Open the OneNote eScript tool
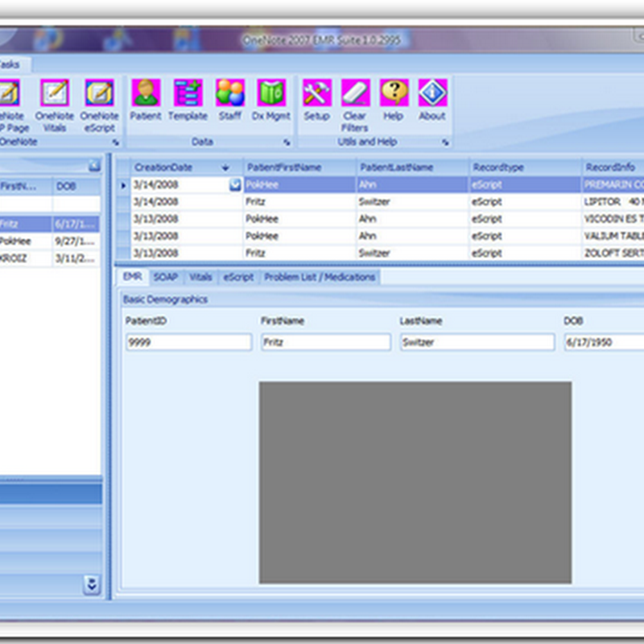Screen dimensions: 644x644 pyautogui.click(x=99, y=105)
